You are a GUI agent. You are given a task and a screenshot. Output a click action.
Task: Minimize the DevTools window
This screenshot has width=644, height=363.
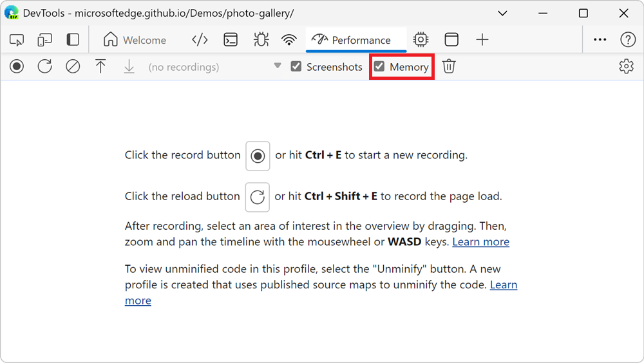543,13
